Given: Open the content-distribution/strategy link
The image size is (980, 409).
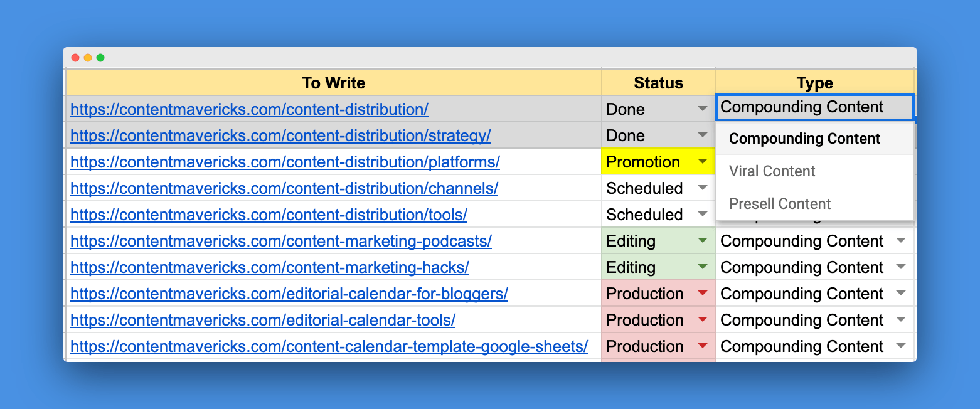Looking at the screenshot, I should coord(280,135).
